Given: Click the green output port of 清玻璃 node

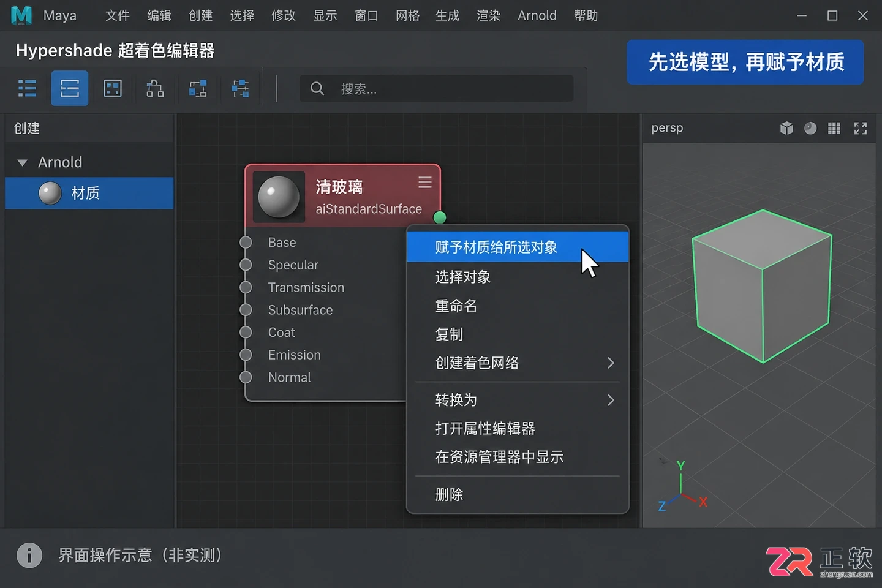Looking at the screenshot, I should click(x=440, y=217).
